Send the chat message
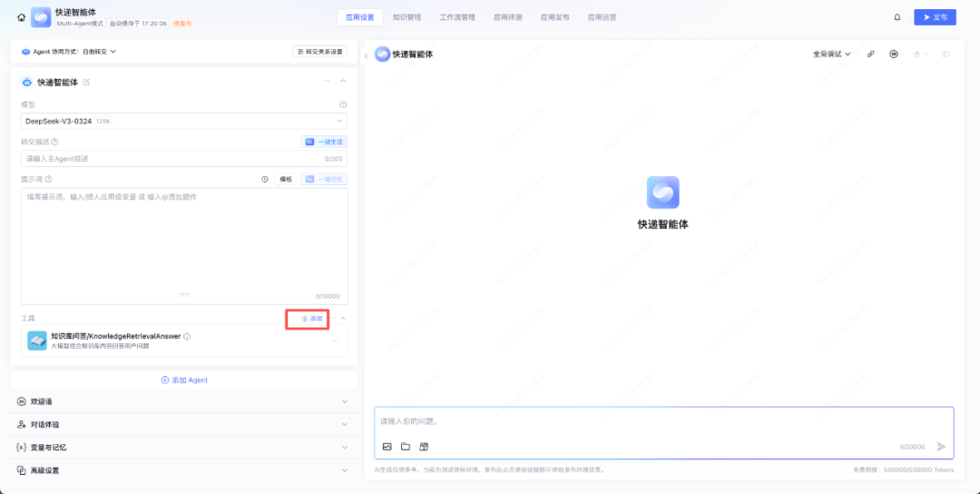980x494 pixels. pos(941,447)
